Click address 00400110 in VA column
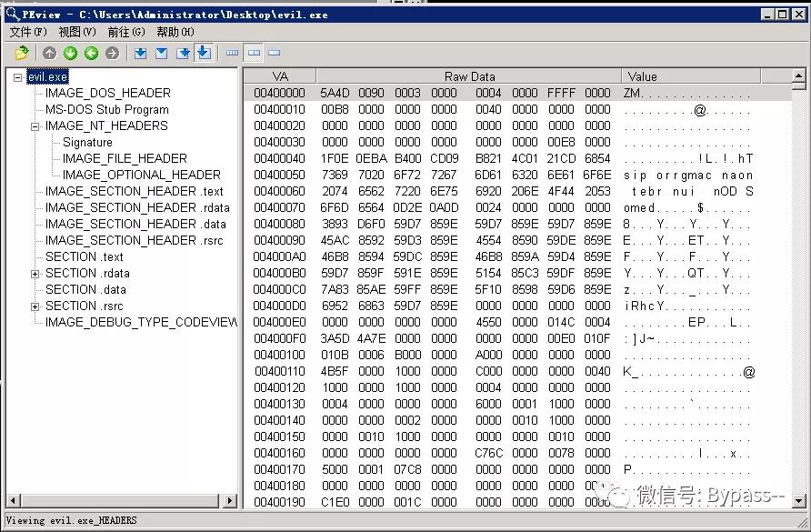The image size is (811, 532). (279, 372)
